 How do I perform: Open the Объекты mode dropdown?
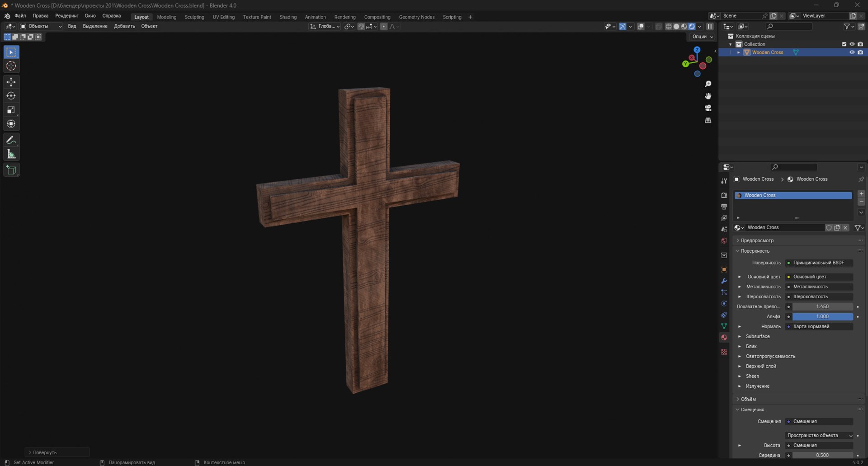41,26
